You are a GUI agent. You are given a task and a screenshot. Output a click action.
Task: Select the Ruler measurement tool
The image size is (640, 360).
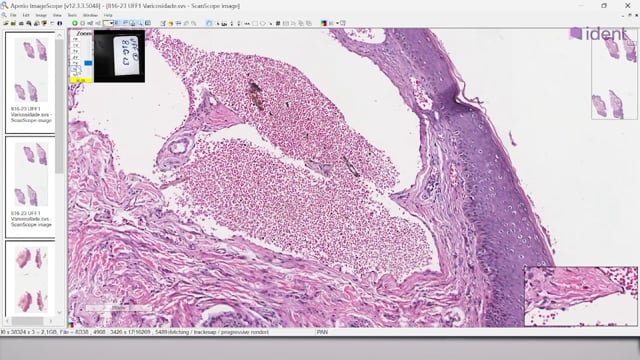[247, 23]
